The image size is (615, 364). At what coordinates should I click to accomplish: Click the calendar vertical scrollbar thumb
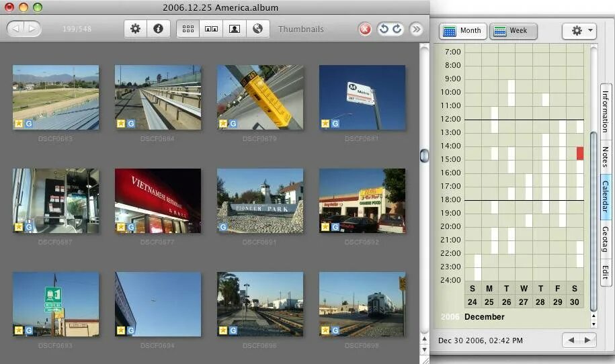593,222
